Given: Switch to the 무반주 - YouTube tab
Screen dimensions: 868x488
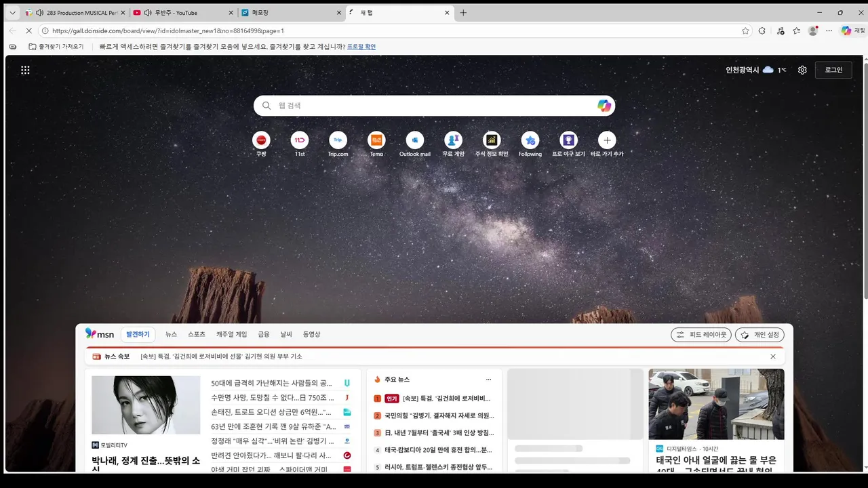Looking at the screenshot, I should tap(182, 13).
